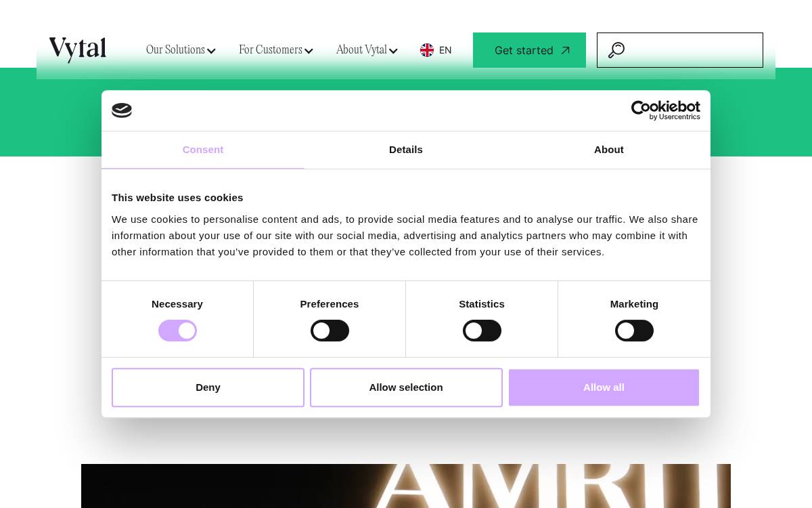Click the Marketing label text

coord(634,304)
